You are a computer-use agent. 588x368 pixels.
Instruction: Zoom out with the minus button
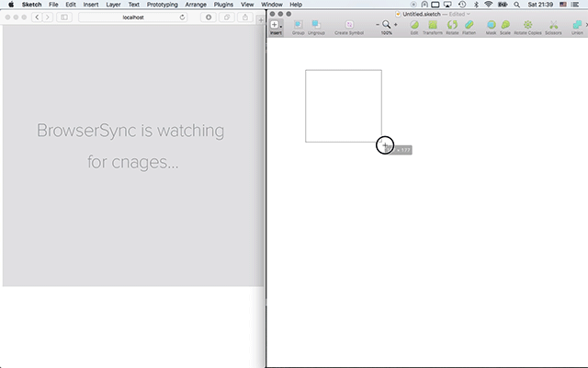coord(378,25)
